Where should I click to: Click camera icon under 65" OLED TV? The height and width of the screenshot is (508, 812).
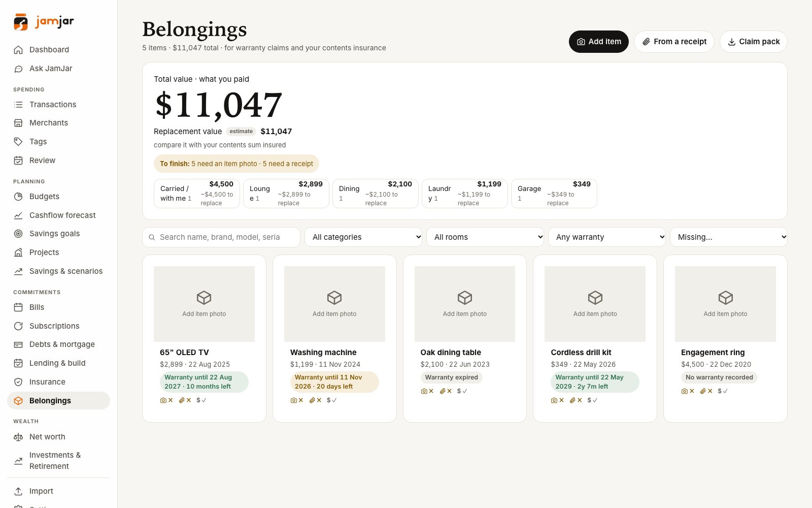pos(163,400)
